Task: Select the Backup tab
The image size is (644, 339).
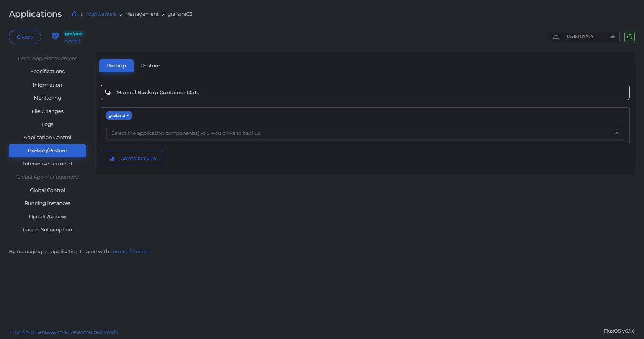Action: [x=116, y=66]
